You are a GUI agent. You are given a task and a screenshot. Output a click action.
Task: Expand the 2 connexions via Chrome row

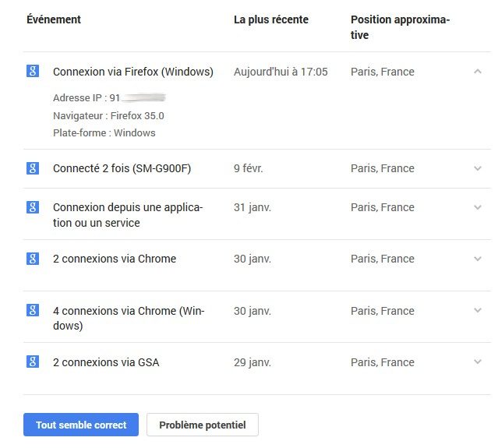478,259
